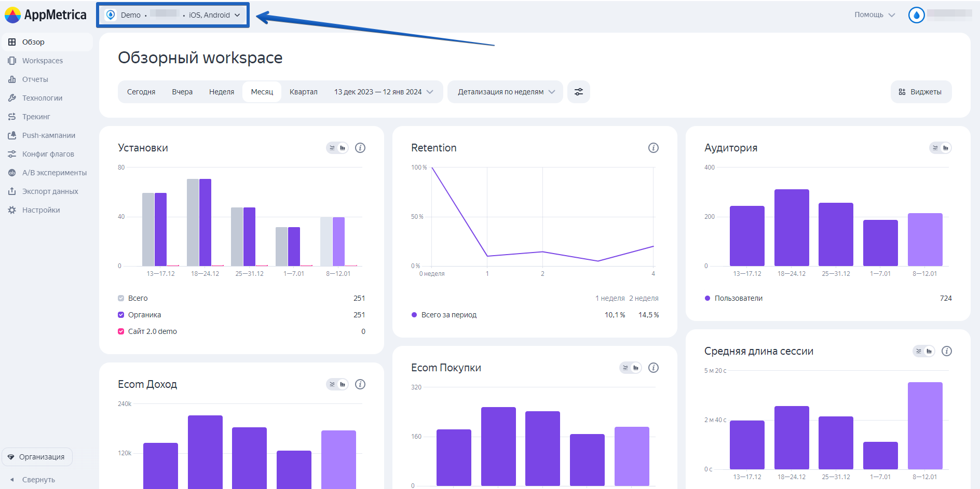Open the Конфиг флагов icon
The width and height of the screenshot is (980, 489).
pyautogui.click(x=12, y=154)
